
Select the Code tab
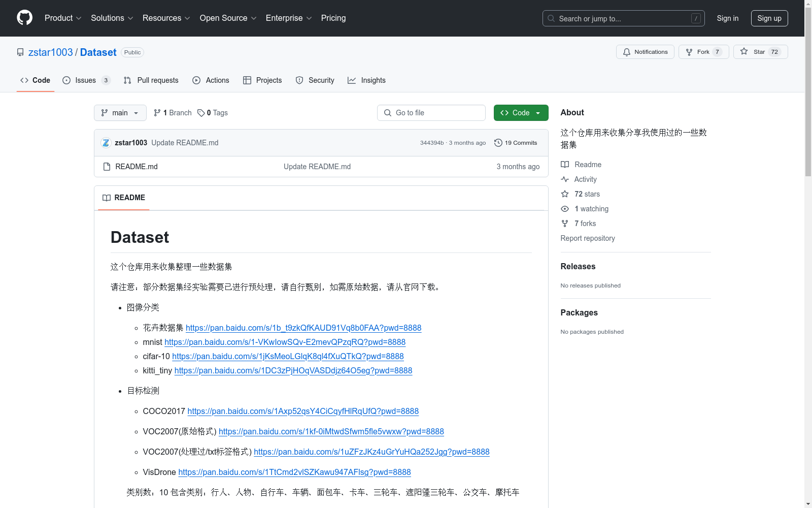pyautogui.click(x=36, y=80)
